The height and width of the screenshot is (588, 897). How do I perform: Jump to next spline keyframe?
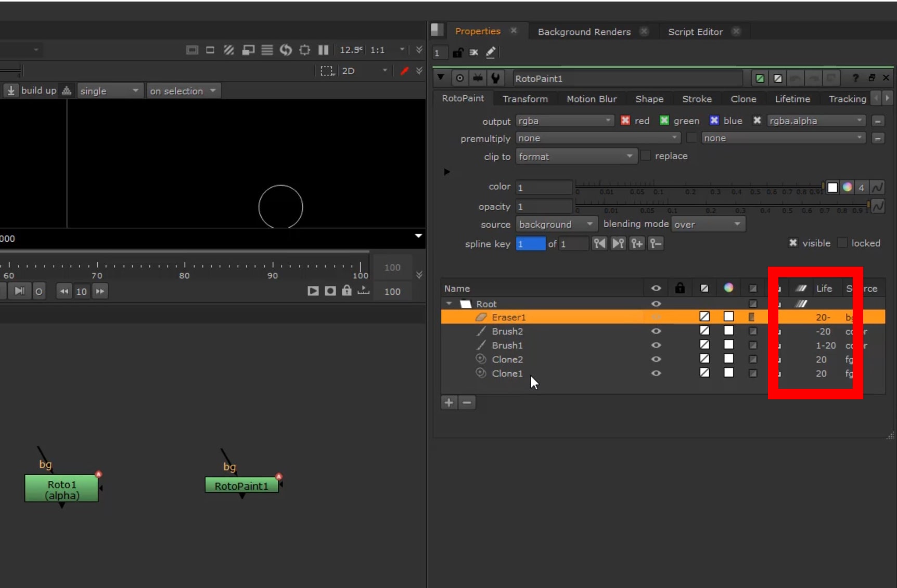pos(618,243)
